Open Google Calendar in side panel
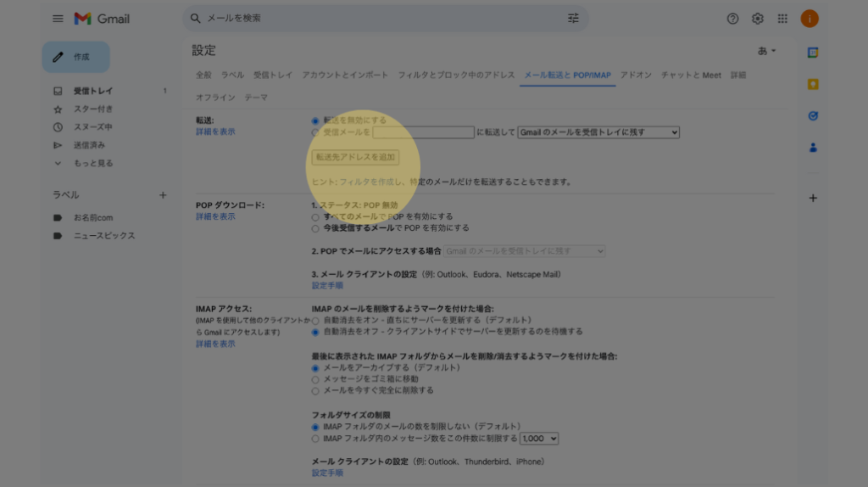The image size is (868, 487). (x=813, y=53)
